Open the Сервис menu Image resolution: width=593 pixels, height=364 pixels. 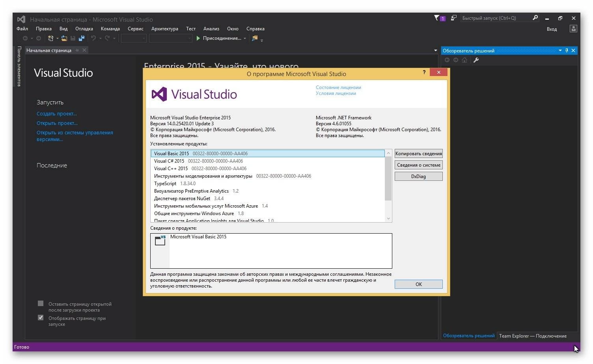click(x=136, y=29)
